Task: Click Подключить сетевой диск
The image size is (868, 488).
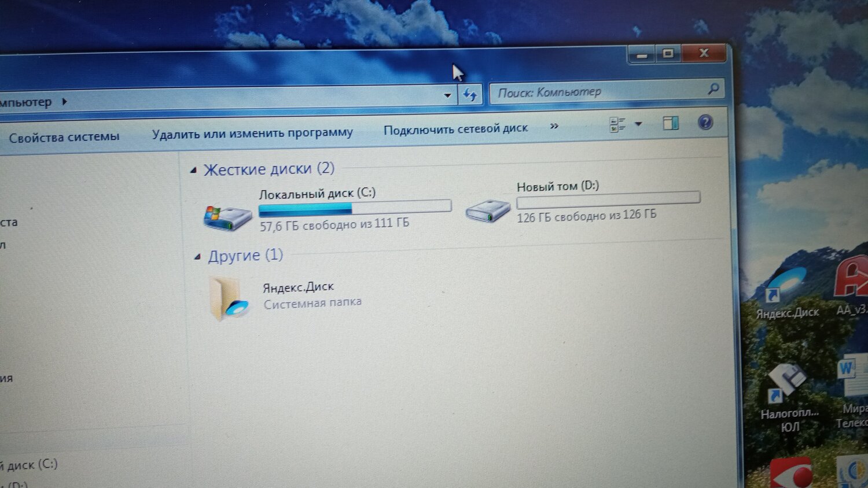Action: (x=455, y=129)
